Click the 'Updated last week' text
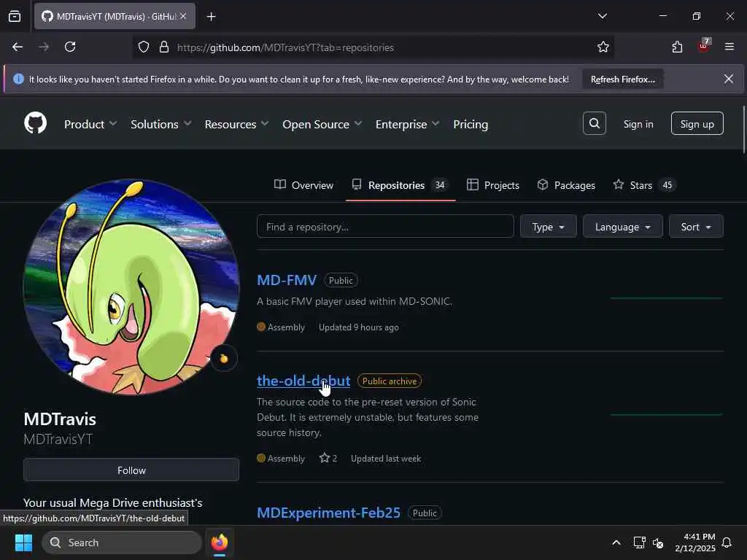The height and width of the screenshot is (560, 747). click(386, 459)
